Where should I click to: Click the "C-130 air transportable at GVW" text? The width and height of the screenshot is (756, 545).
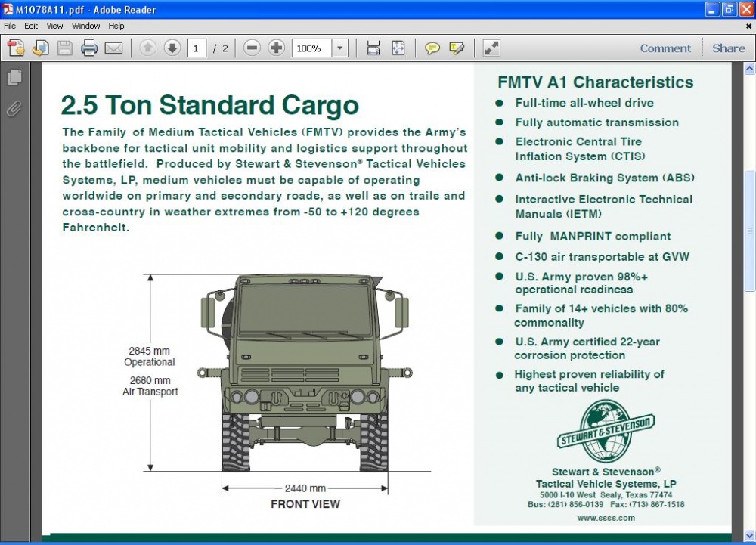click(x=603, y=257)
